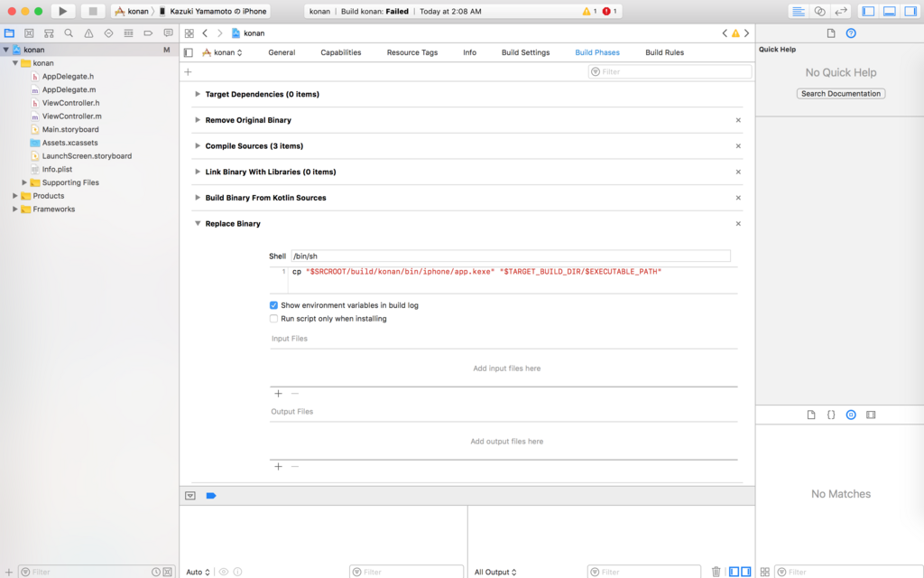Image resolution: width=924 pixels, height=578 pixels.
Task: Expand Build Binary From Kotlin Sources
Action: (x=198, y=198)
